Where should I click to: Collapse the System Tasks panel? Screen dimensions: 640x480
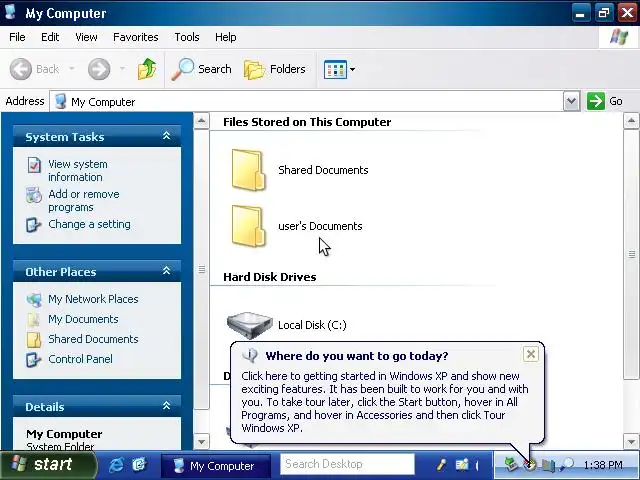click(x=166, y=136)
